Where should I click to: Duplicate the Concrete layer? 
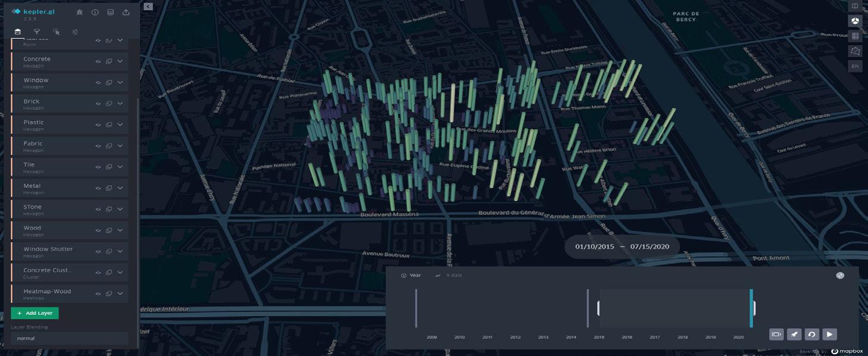(x=109, y=61)
